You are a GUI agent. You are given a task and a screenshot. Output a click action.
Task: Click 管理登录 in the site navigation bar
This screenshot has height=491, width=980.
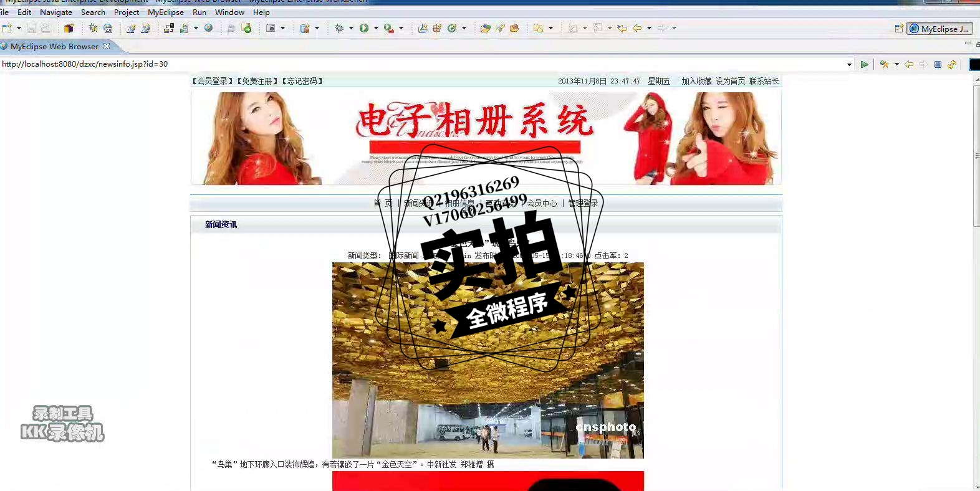583,203
